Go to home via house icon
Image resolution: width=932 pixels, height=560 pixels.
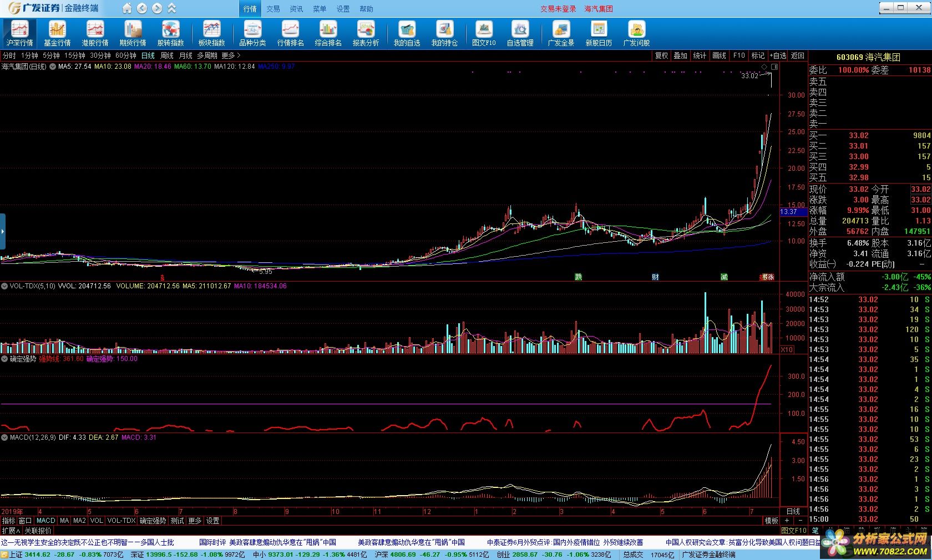[127, 8]
